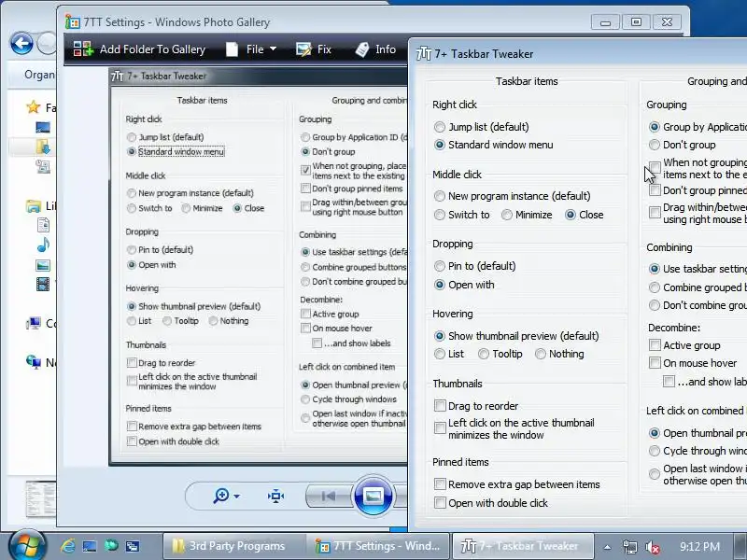
Task: Enable Left click on active thumbnail minimizes, front window
Action: point(440,428)
